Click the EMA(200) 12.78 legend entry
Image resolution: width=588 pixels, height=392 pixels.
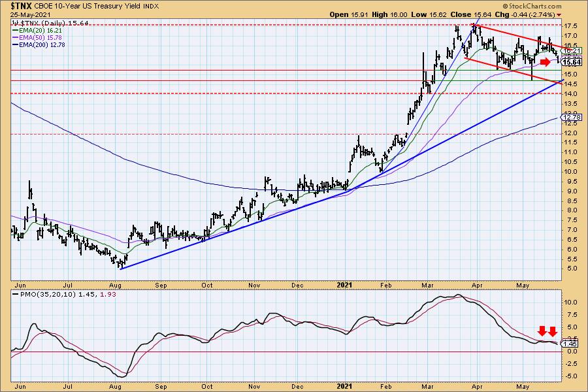39,44
